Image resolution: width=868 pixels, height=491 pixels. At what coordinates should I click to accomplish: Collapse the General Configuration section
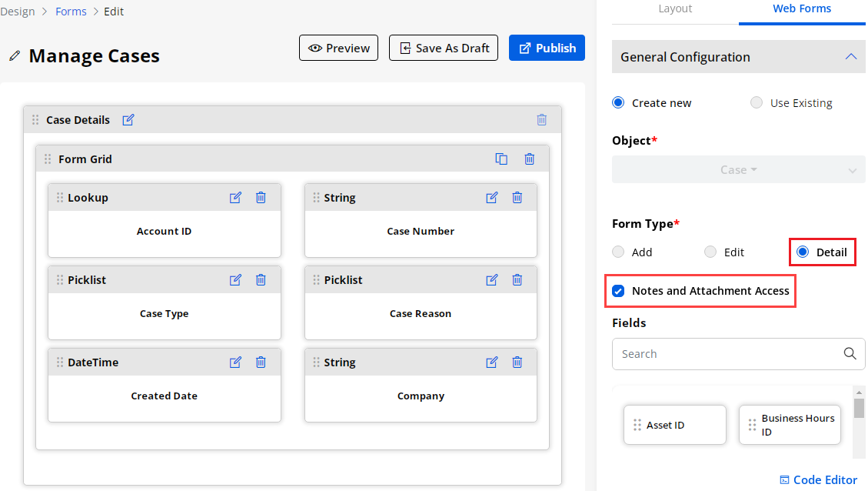point(850,57)
